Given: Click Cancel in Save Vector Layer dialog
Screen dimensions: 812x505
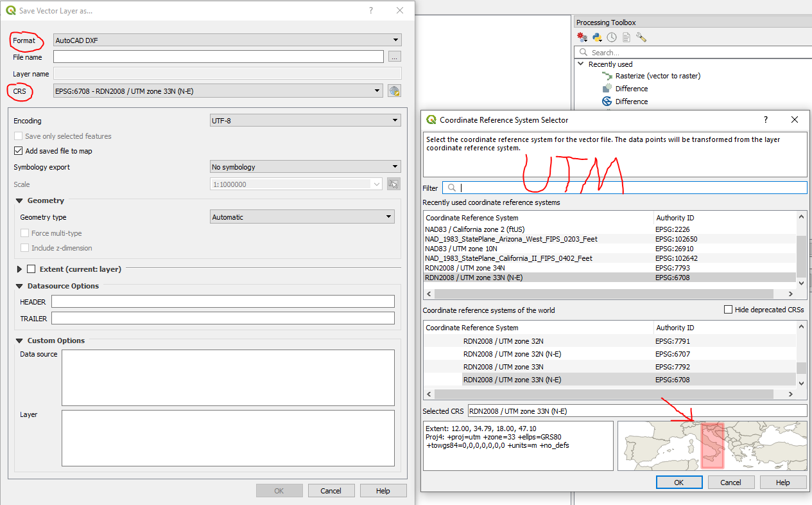Looking at the screenshot, I should coord(331,491).
